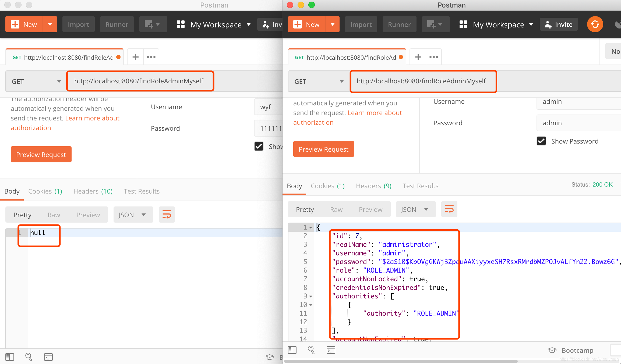The width and height of the screenshot is (621, 364).
Task: Click word-wrap icon in right response panel
Action: pyautogui.click(x=449, y=209)
